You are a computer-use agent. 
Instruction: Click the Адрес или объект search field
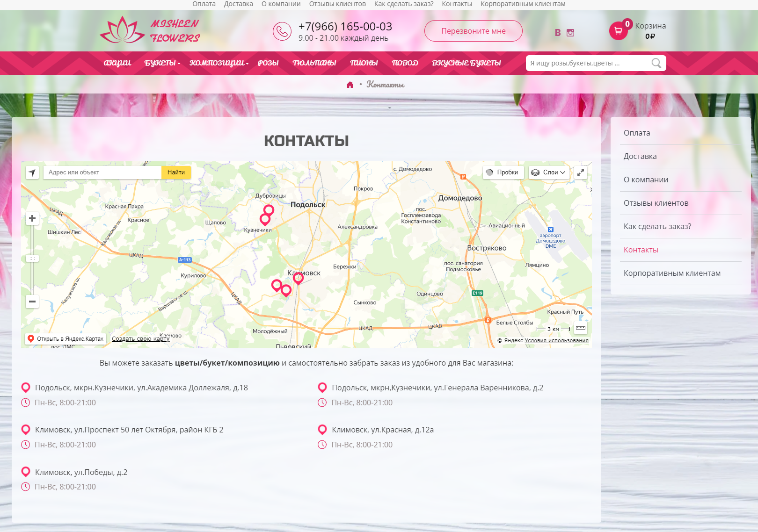click(102, 173)
